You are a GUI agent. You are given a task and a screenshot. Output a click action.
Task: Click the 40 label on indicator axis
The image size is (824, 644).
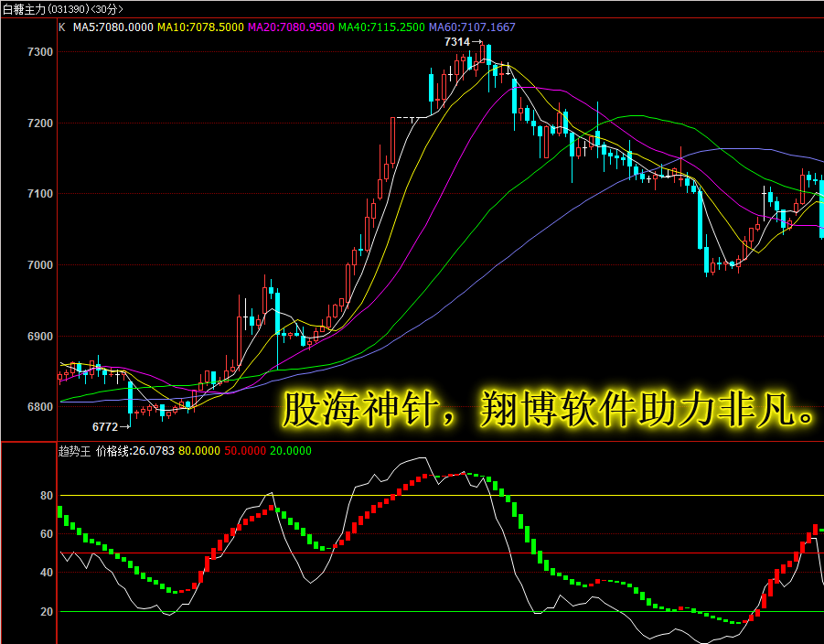point(47,573)
